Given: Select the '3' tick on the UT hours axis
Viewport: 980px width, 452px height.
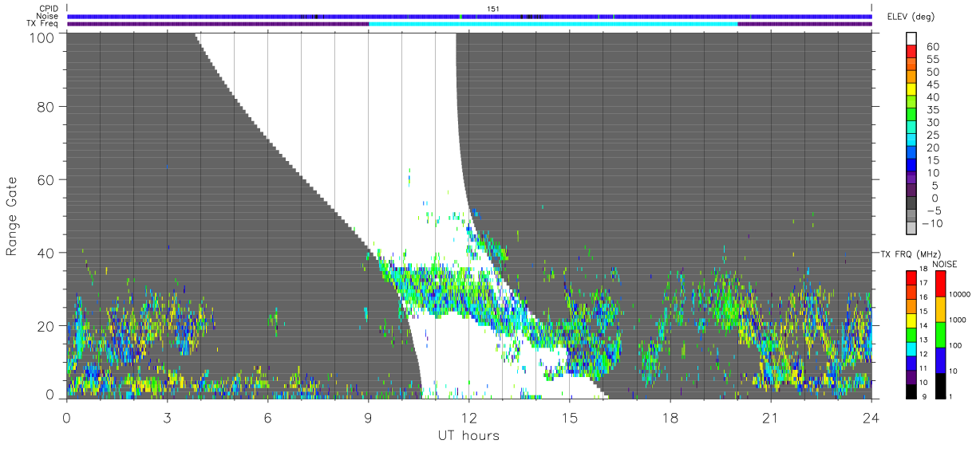Looking at the screenshot, I should click(167, 419).
